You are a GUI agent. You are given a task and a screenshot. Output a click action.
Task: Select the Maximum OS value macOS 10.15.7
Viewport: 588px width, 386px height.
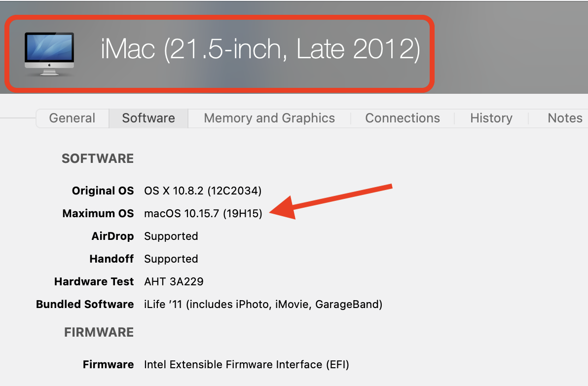[203, 214]
